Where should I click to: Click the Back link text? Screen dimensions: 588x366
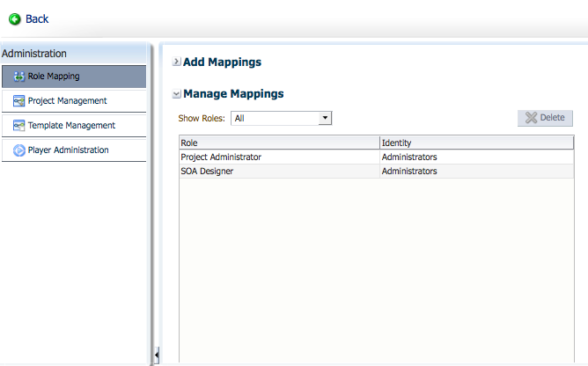click(x=37, y=19)
